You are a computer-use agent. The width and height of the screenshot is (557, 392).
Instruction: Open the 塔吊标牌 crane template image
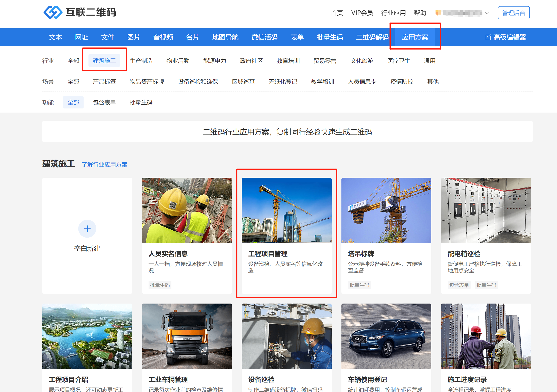pos(386,210)
